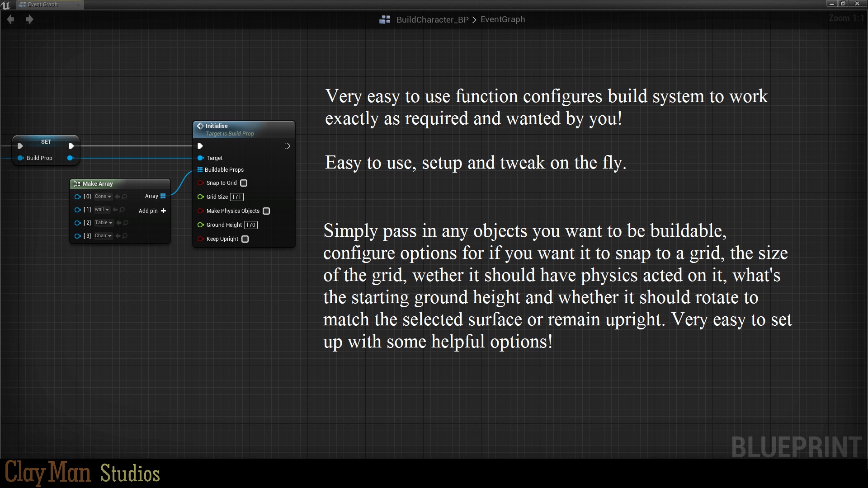Click the Grid Size value field

click(x=237, y=197)
